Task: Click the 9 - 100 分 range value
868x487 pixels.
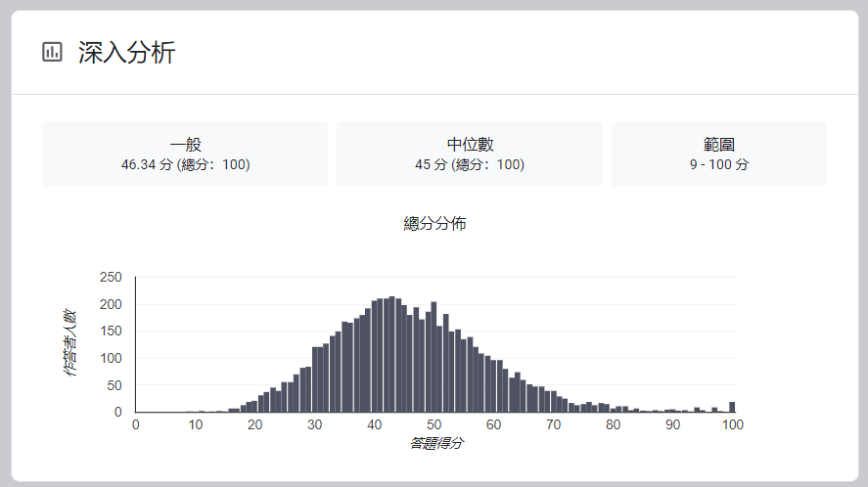Action: click(x=719, y=164)
